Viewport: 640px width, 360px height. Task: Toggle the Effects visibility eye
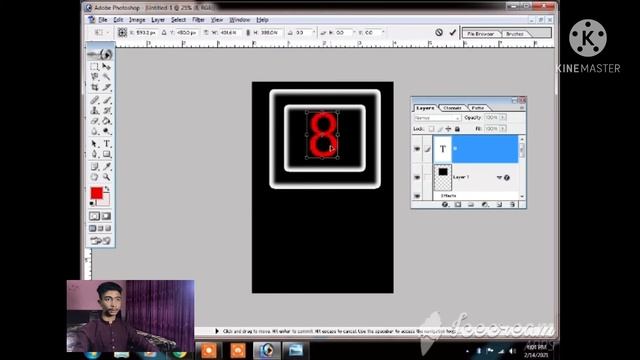pyautogui.click(x=417, y=196)
